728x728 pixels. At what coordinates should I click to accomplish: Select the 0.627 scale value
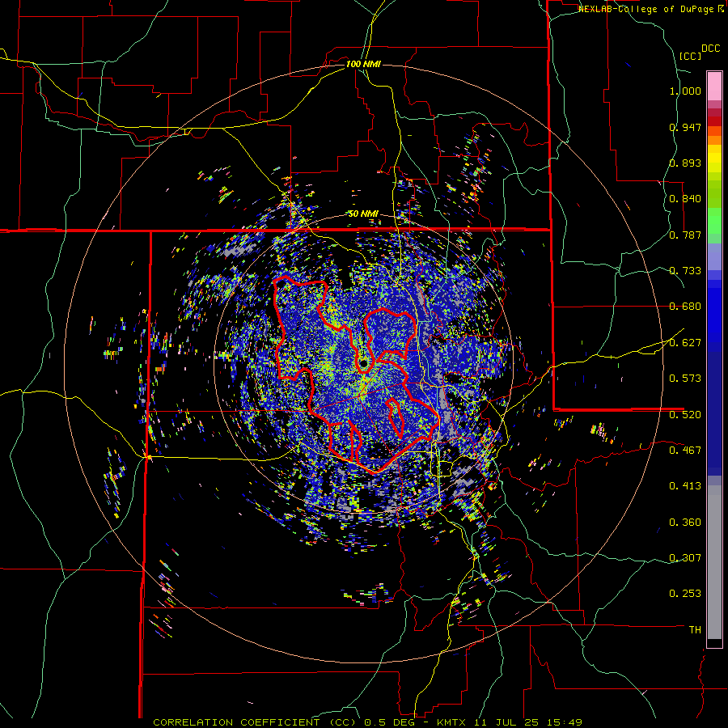coord(685,343)
